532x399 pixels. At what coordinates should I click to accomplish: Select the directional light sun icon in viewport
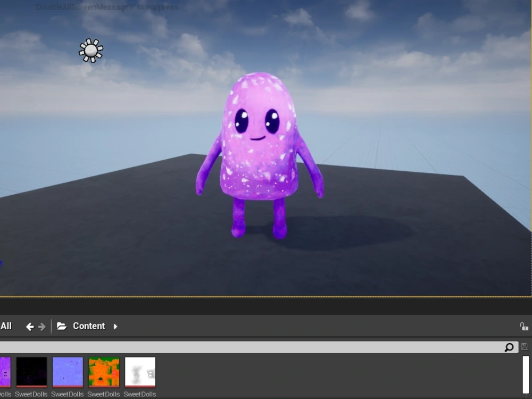[x=91, y=51]
